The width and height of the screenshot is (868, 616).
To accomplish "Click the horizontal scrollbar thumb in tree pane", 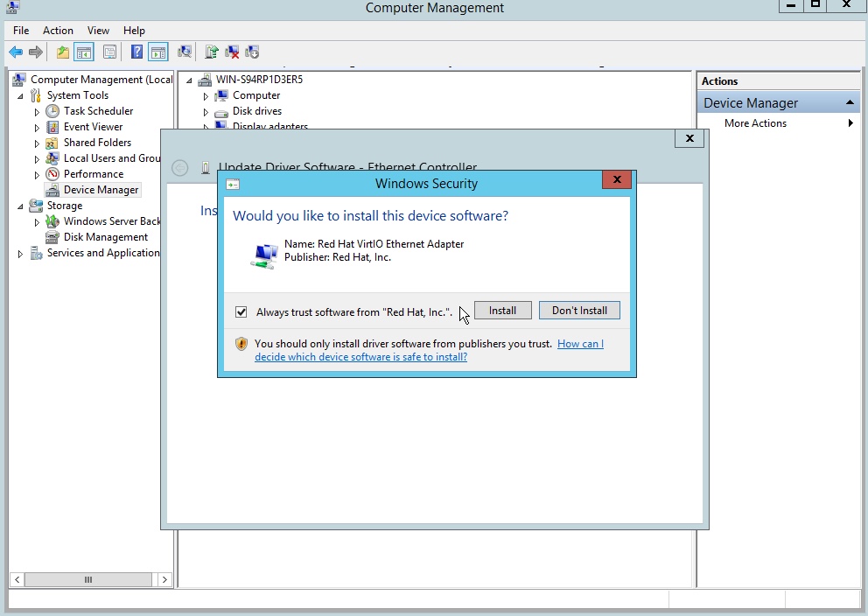I will [88, 579].
